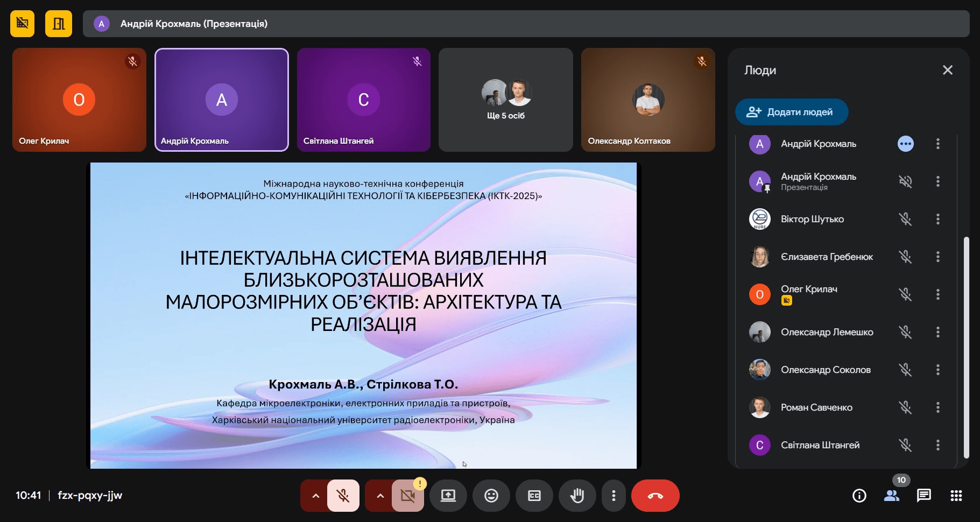The image size is (980, 522).
Task: Open the emoji reactions picker
Action: (x=491, y=496)
